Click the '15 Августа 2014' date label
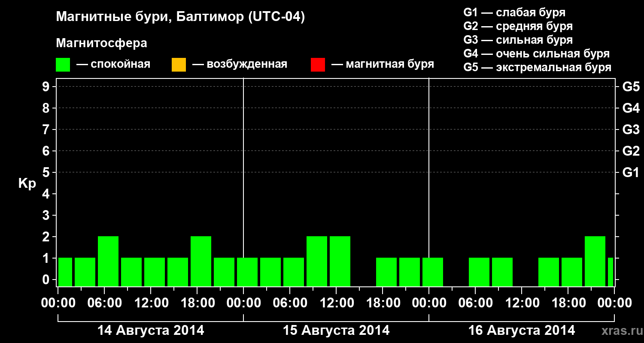 pos(336,331)
